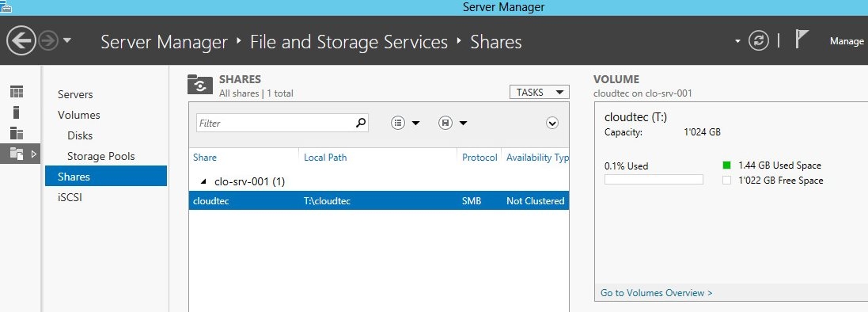Open the Go to Volumes Overview link
The image size is (868, 312).
pos(656,293)
